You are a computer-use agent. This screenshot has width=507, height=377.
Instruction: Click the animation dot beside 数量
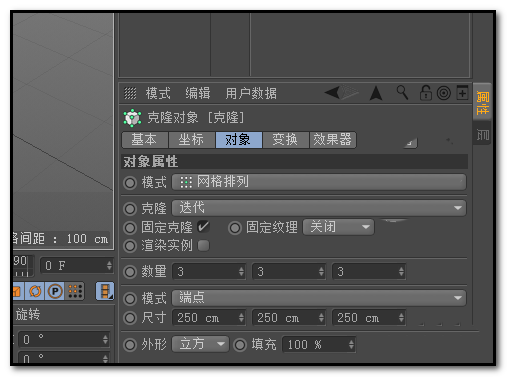[130, 272]
